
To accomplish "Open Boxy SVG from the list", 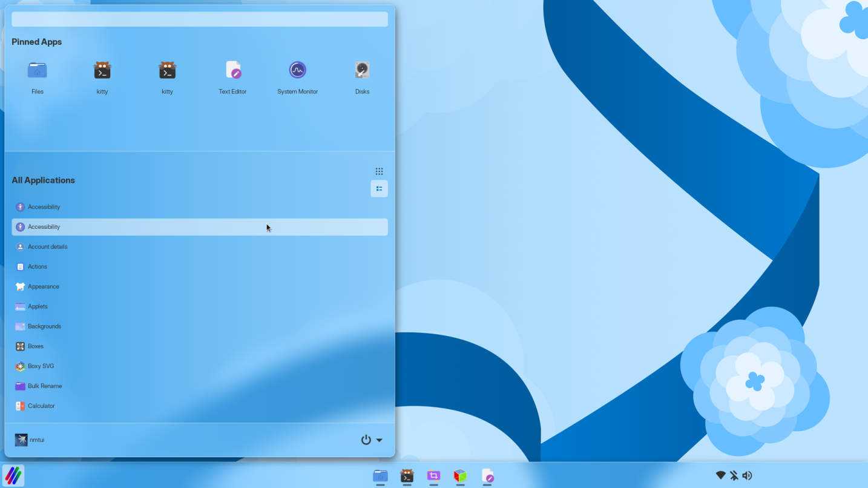I will (x=200, y=366).
